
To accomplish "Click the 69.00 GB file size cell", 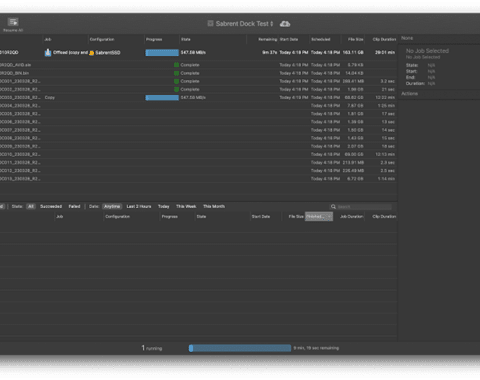I will [354, 154].
